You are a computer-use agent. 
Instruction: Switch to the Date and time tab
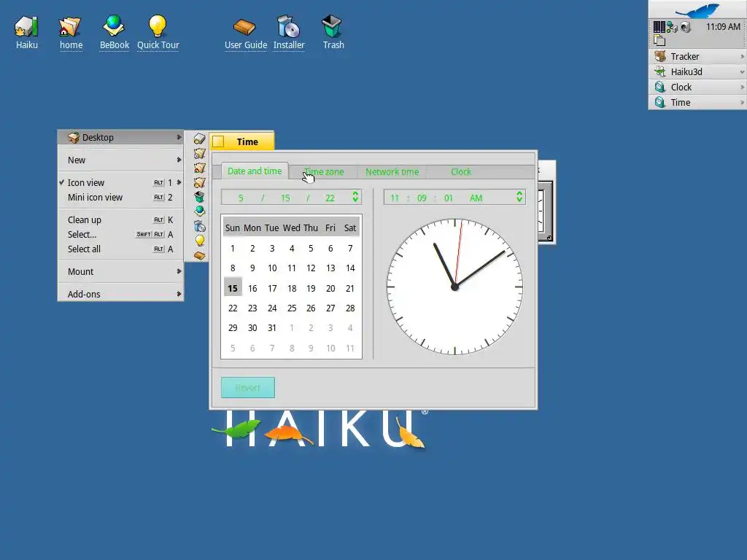[255, 171]
